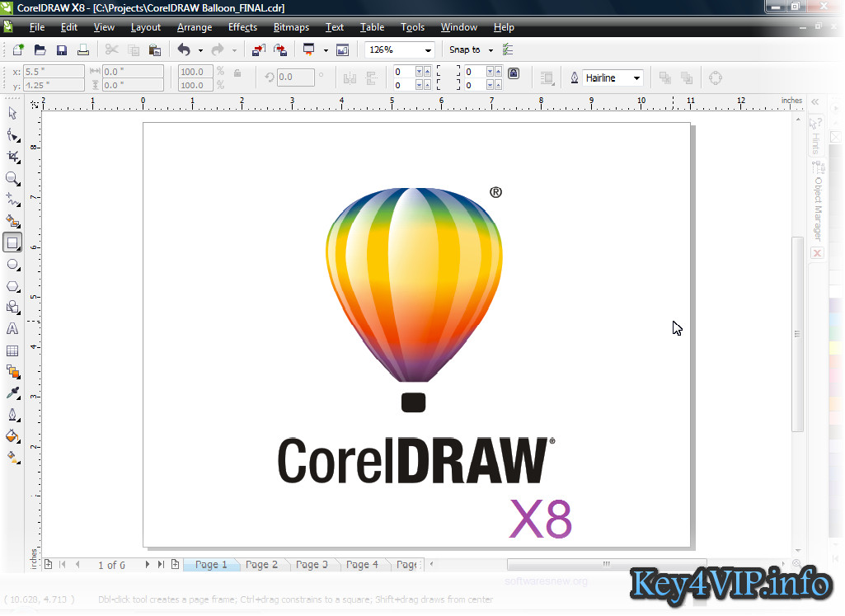Click the Export icon
The image size is (845, 616).
coord(280,50)
